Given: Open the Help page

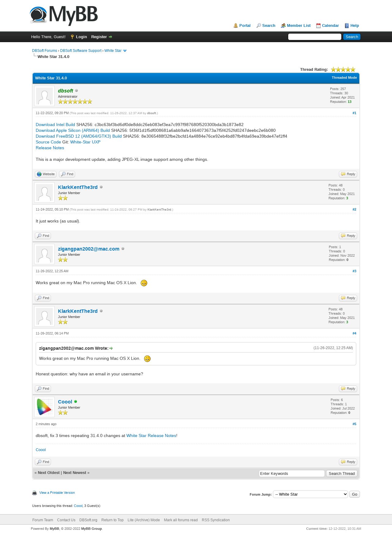Looking at the screenshot, I should 354,26.
